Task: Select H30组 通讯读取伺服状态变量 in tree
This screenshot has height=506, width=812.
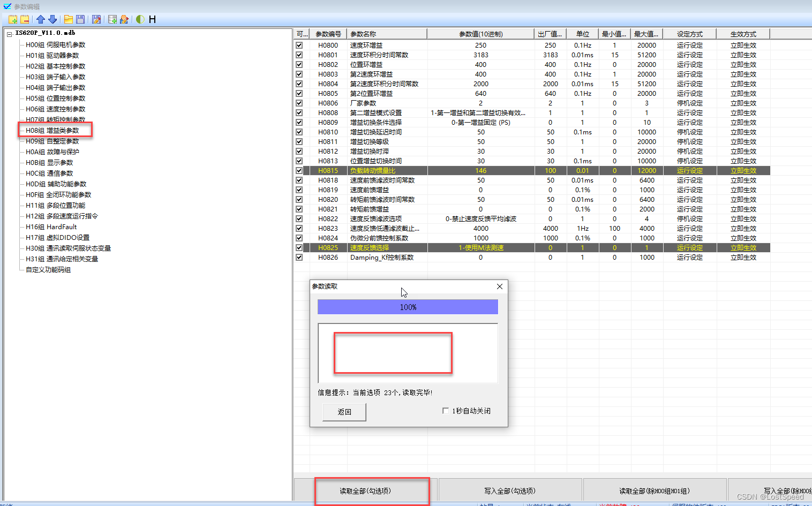Action: tap(69, 248)
